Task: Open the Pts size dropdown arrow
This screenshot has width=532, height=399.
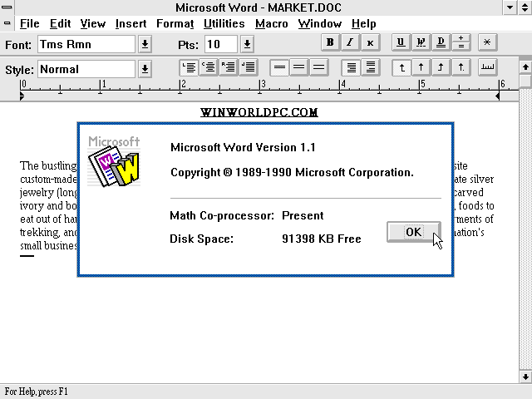Action: (x=248, y=44)
